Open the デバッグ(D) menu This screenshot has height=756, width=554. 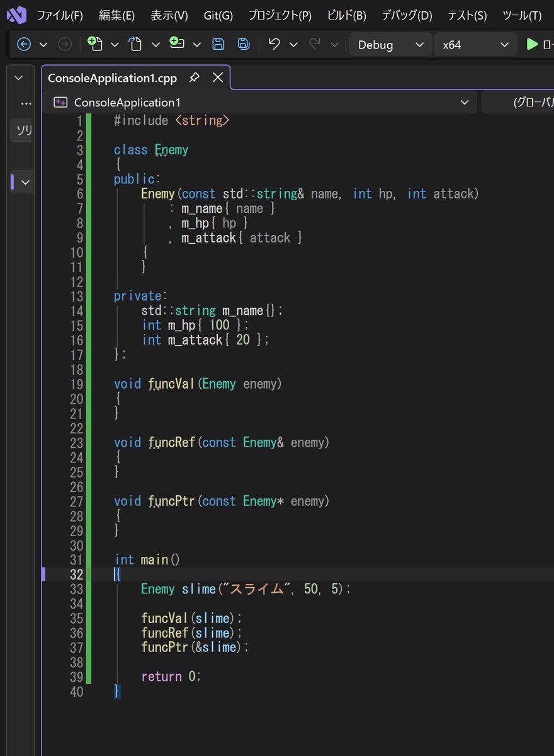(407, 16)
